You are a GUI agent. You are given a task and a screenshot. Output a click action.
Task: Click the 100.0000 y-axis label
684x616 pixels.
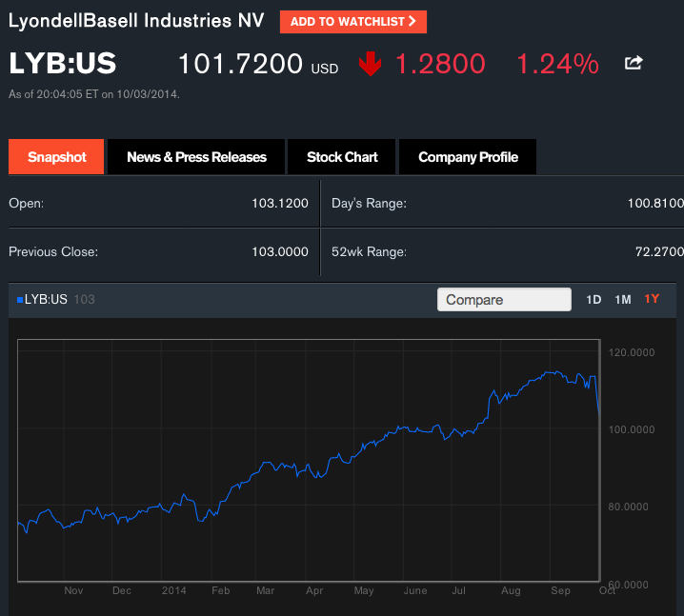tap(632, 429)
